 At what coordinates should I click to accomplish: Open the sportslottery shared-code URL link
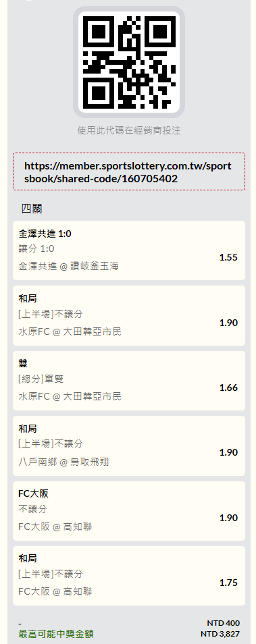128,172
